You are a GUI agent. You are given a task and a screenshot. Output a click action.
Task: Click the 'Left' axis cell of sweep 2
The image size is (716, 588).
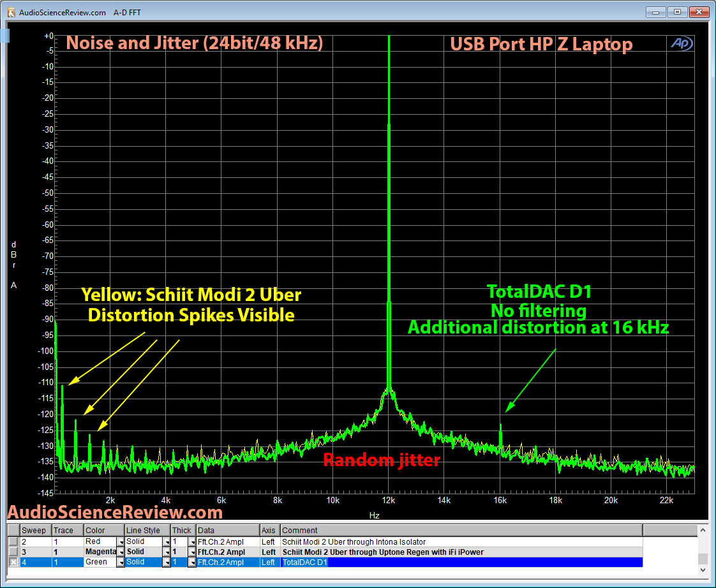coord(270,542)
